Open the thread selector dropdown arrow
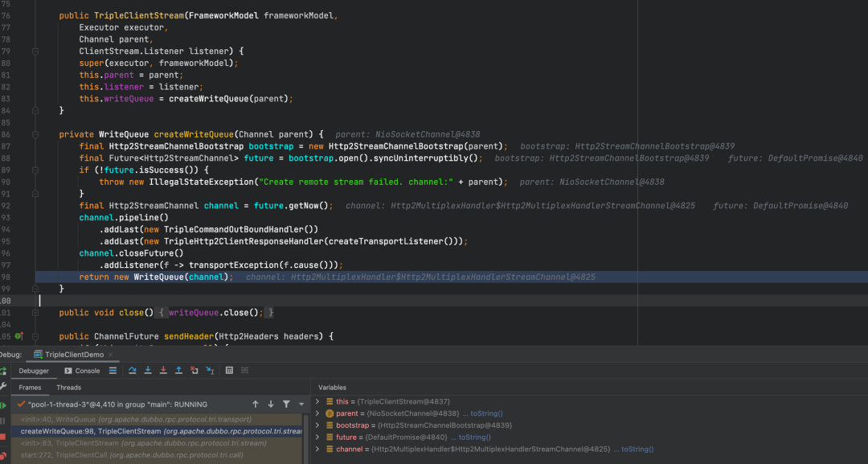Viewport: 868px width, 464px height. [x=301, y=404]
